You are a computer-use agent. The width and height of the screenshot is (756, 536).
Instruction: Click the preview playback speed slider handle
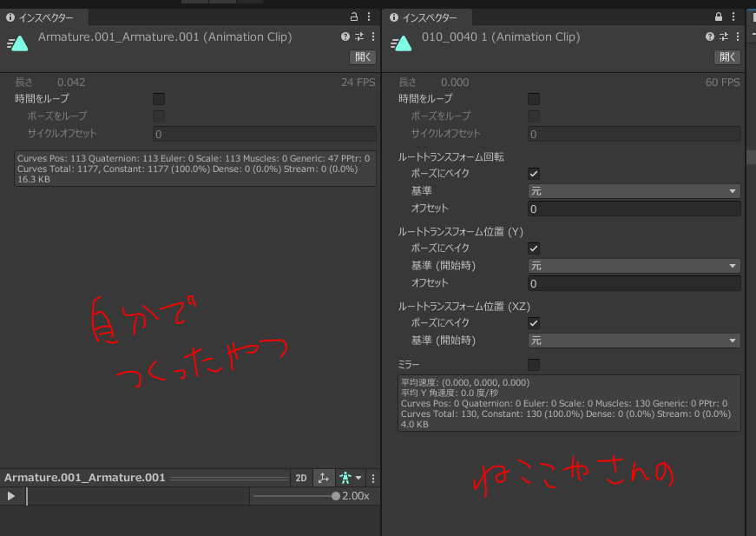click(x=336, y=496)
